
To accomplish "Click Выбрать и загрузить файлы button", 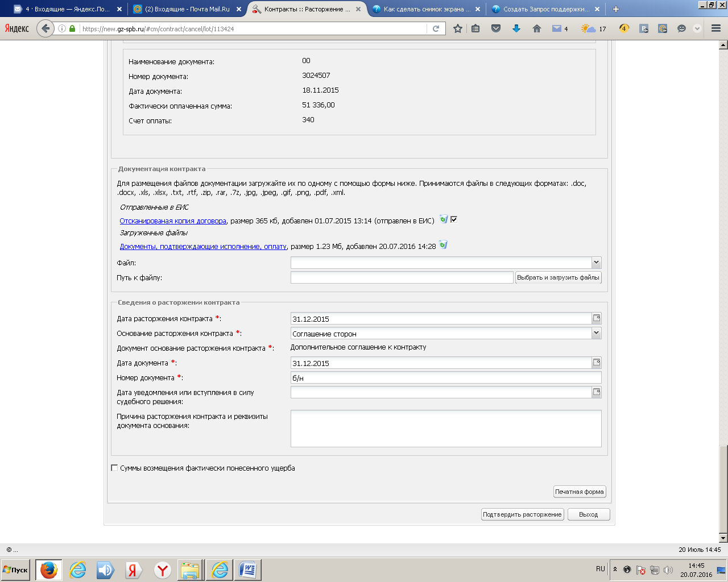I will [559, 277].
